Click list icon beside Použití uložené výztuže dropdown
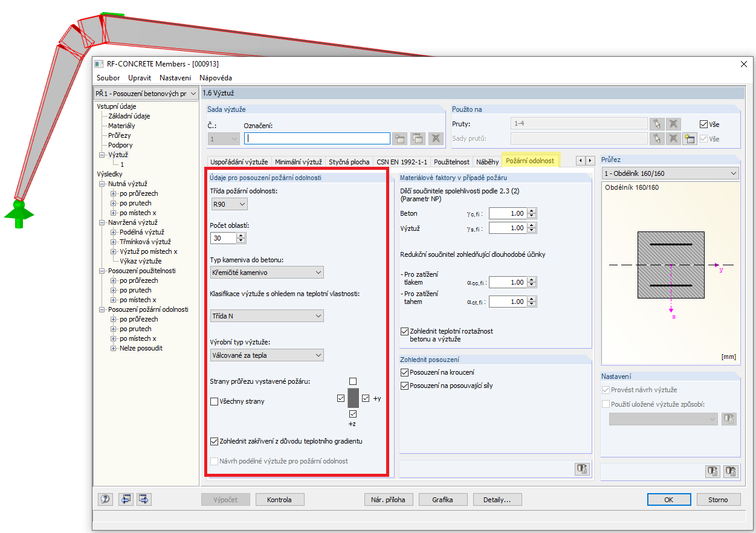The height and width of the screenshot is (533, 756). (729, 419)
